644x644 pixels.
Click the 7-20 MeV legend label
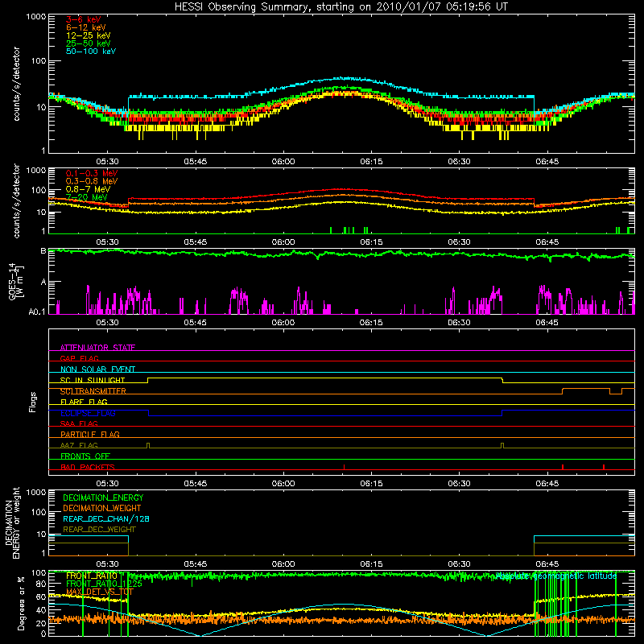click(87, 197)
